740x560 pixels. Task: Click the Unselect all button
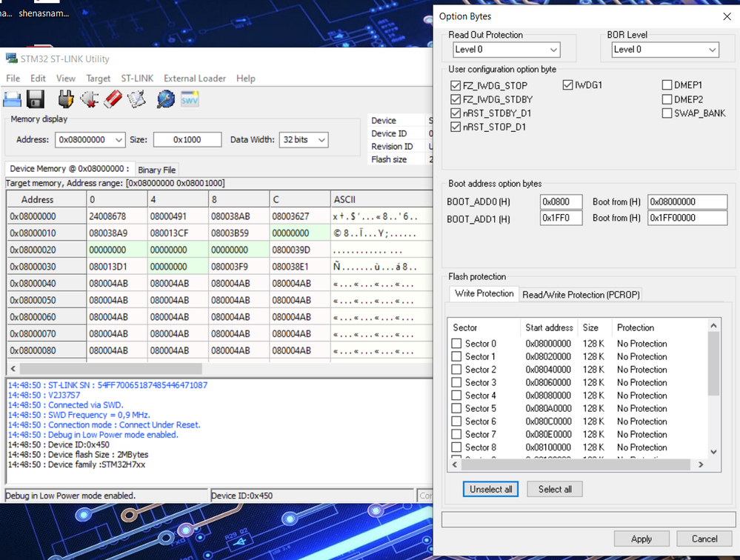tap(491, 489)
